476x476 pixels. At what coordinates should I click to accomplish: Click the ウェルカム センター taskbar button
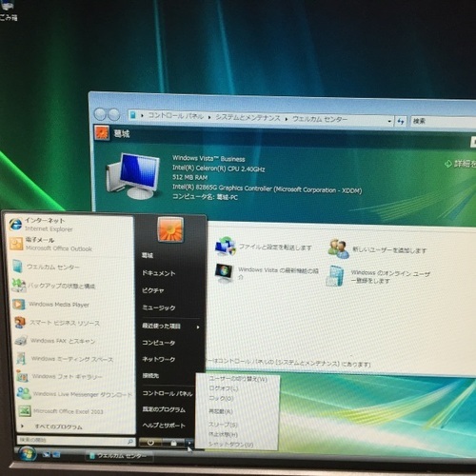[x=119, y=456]
